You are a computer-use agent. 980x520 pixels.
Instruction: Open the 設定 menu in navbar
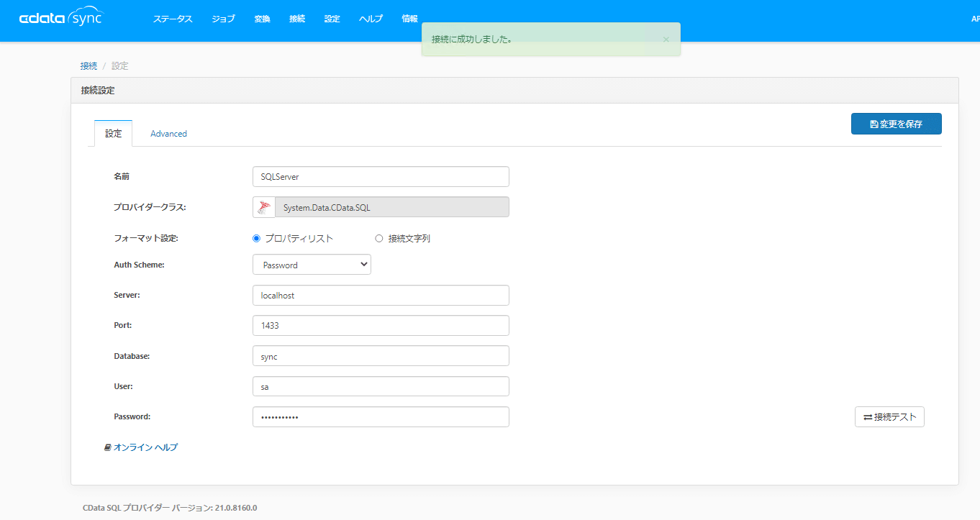(332, 19)
